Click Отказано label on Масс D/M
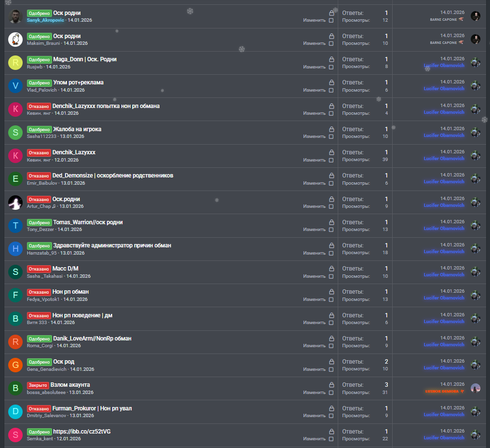The width and height of the screenshot is (490, 448). 39,269
